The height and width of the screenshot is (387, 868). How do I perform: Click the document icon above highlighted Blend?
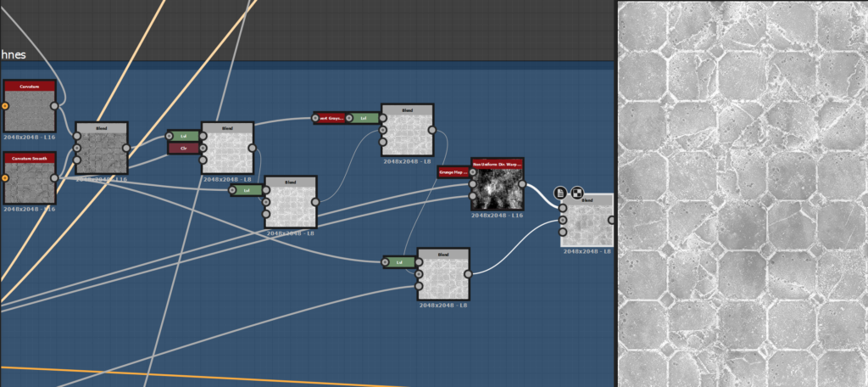pos(560,193)
